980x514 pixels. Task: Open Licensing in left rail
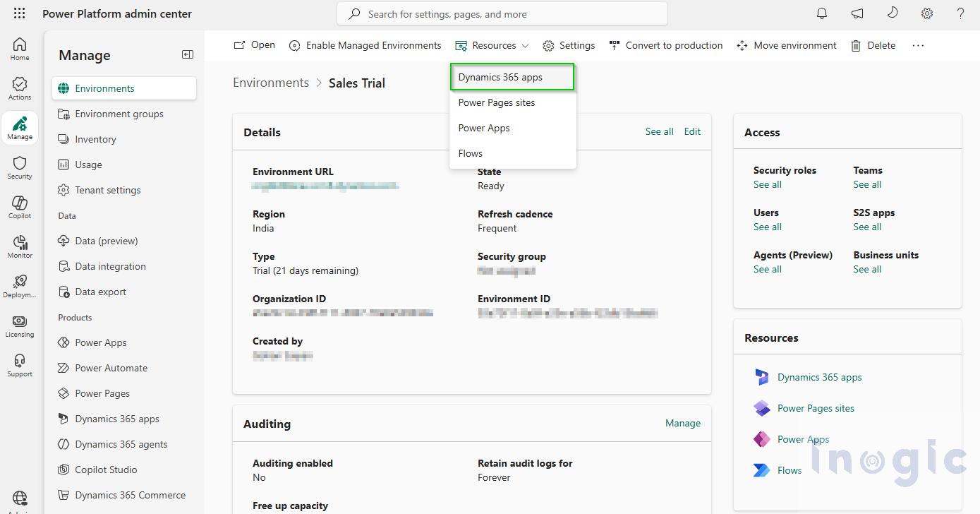point(20,325)
